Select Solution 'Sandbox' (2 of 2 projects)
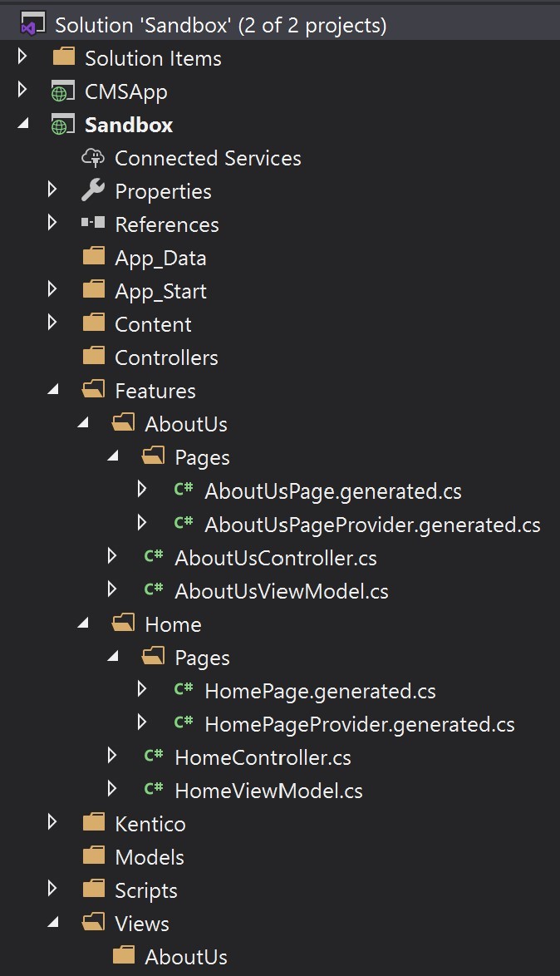 [x=221, y=26]
